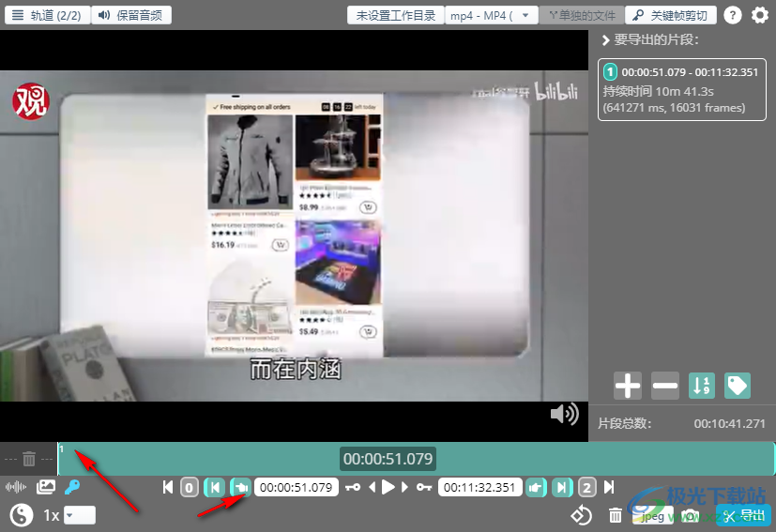Rotate video preview icon

[x=581, y=515]
